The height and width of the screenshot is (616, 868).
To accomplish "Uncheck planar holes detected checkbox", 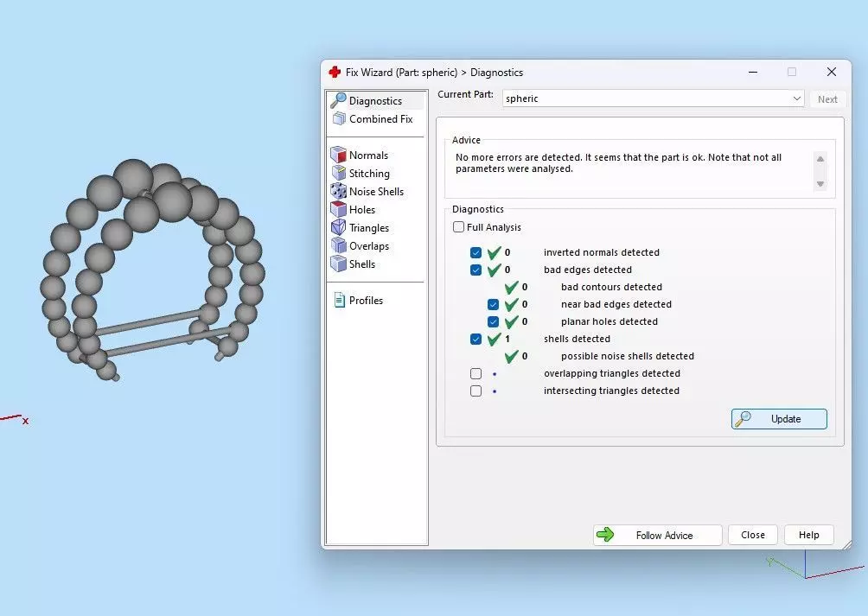I will (x=493, y=321).
